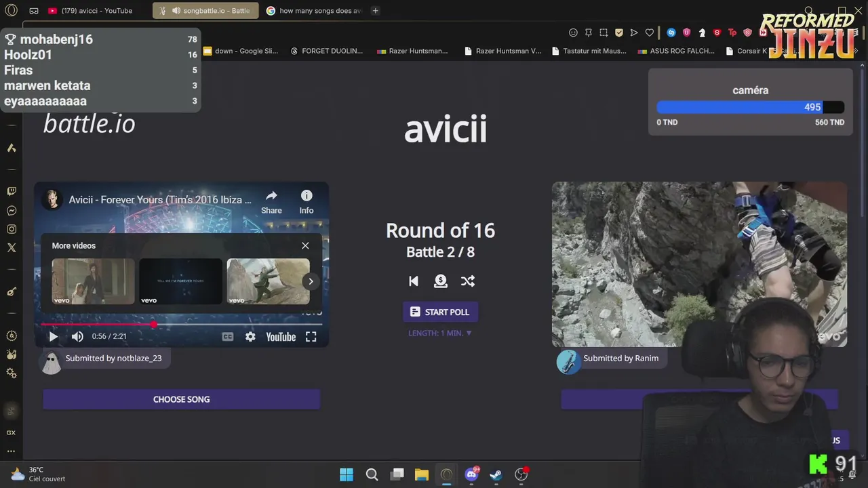This screenshot has width=868, height=488.
Task: Click the Avicii channel avatar in player
Action: click(x=52, y=199)
